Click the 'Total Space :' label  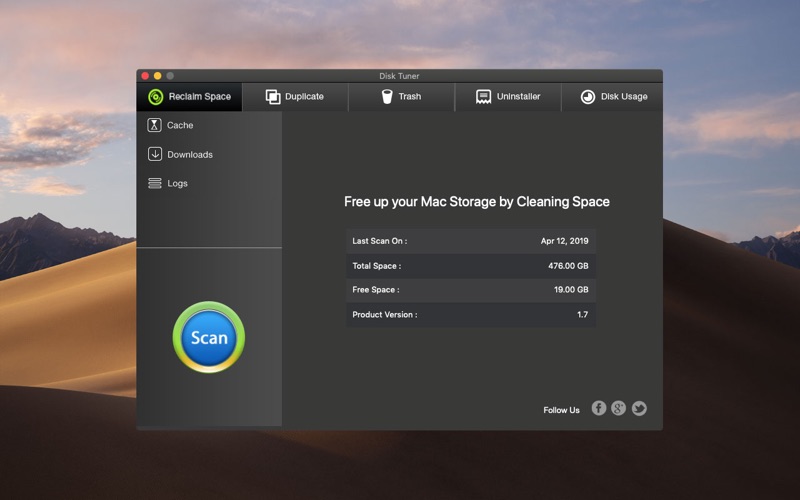coord(377,266)
